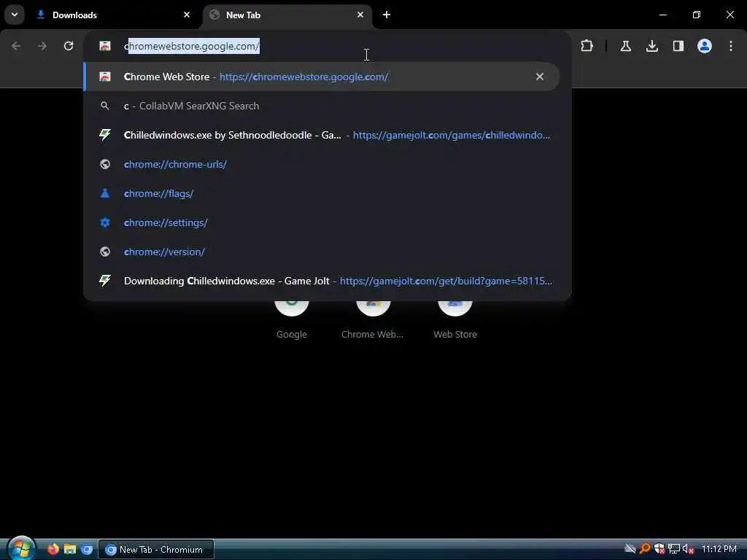Click the Game Jolt bolt icon for Chilledwindows.exe by Sethnoodledoodle
Image resolution: width=747 pixels, height=560 pixels.
click(x=105, y=135)
